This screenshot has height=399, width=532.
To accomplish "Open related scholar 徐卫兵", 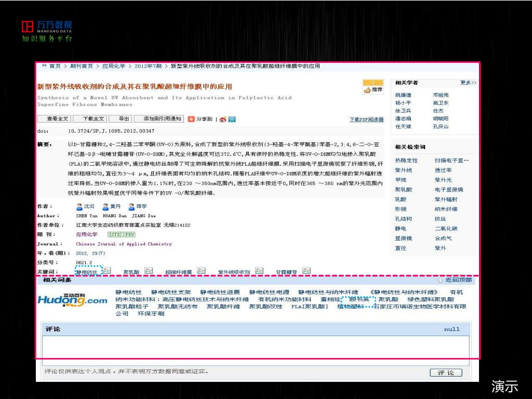I will point(403,111).
